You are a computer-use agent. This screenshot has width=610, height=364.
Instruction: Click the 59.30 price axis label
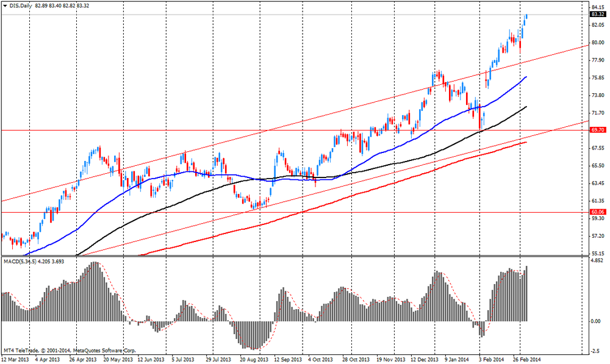point(598,218)
